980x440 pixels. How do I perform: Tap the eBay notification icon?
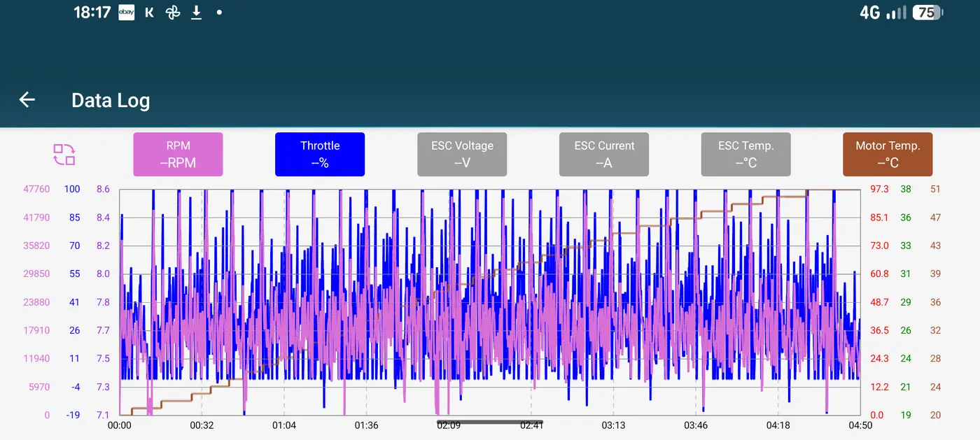(x=127, y=13)
